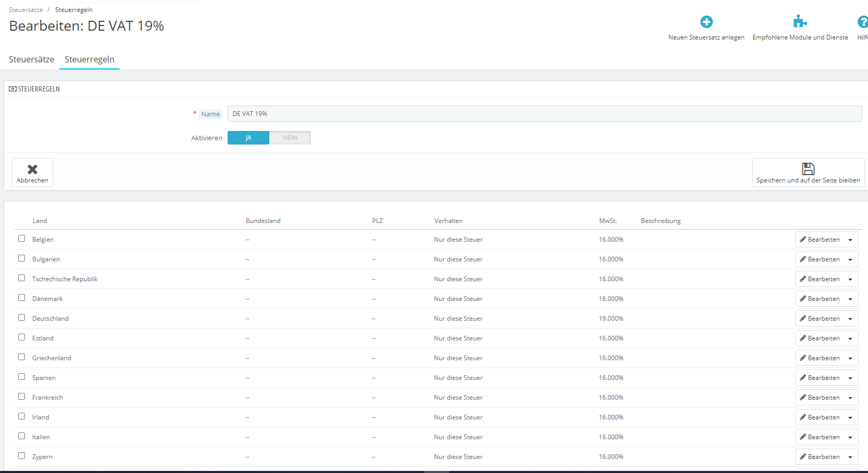Expand the Griechenland row action dropdown

click(850, 358)
